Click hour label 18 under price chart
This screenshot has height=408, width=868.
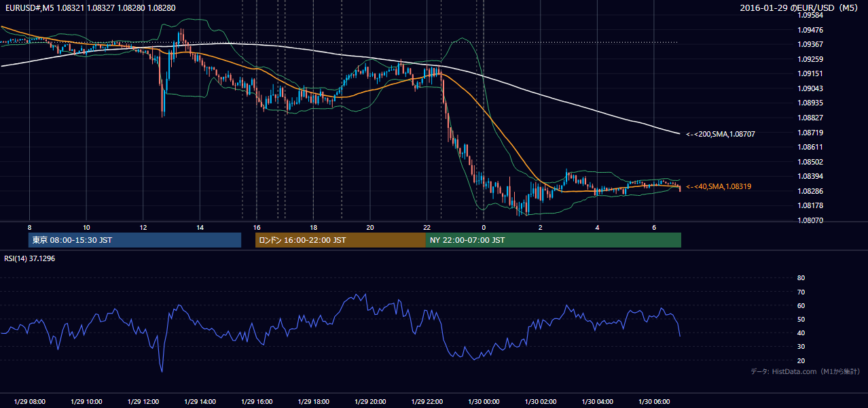313,227
